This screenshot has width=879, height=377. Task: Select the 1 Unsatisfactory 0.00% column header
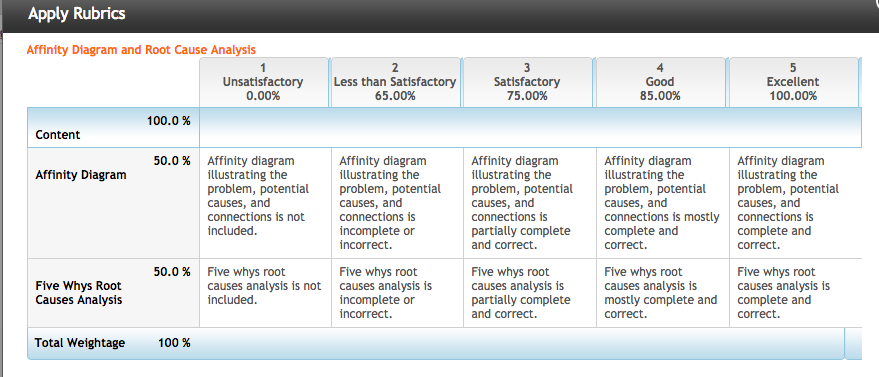(263, 82)
